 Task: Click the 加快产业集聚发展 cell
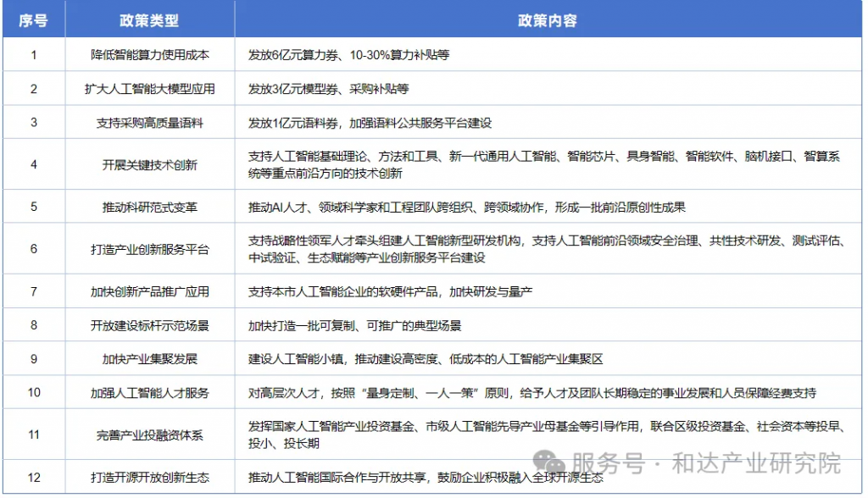pos(150,359)
